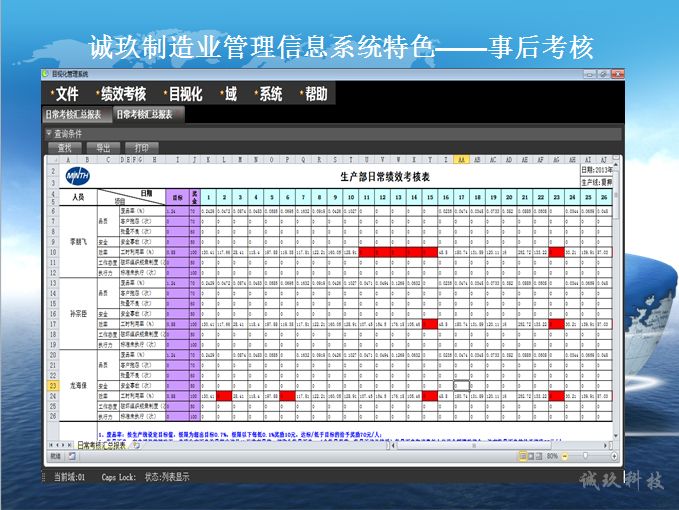Click the 状态:列表显示 status entry
The width and height of the screenshot is (679, 510).
167,477
